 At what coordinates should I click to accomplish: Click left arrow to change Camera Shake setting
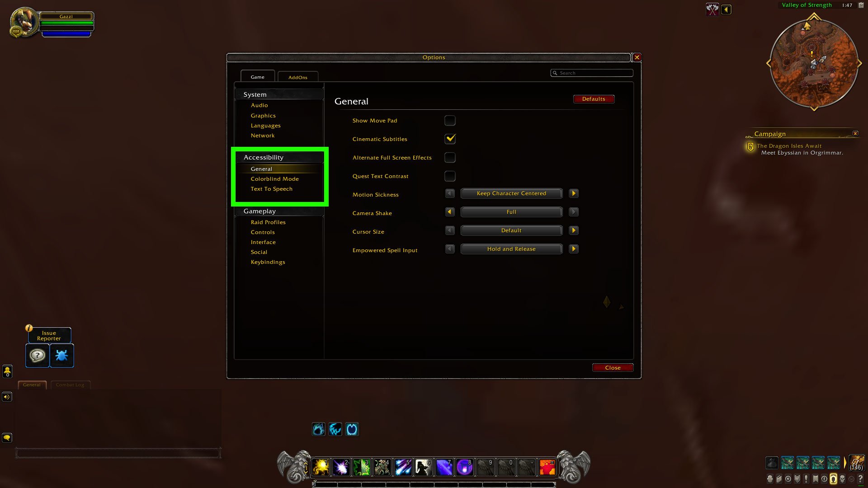coord(450,211)
